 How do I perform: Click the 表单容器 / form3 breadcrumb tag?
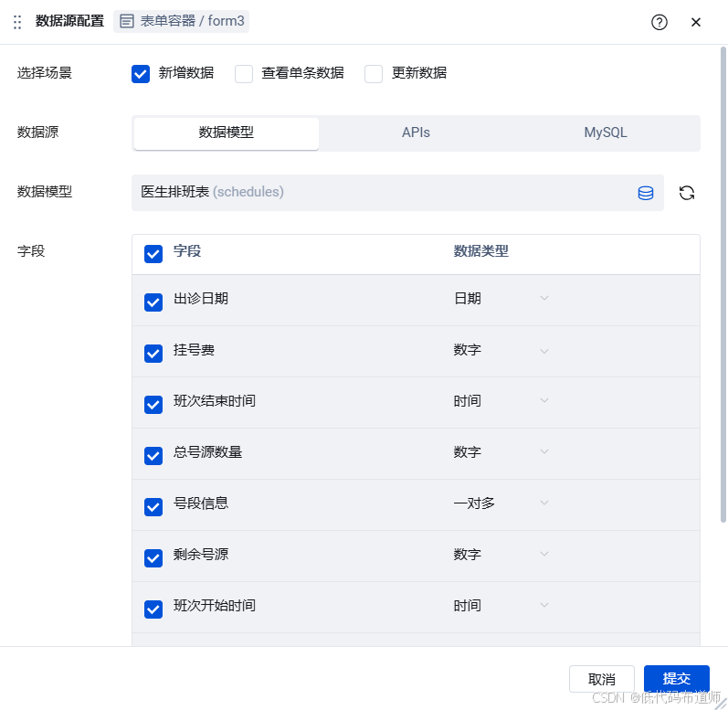[x=181, y=21]
